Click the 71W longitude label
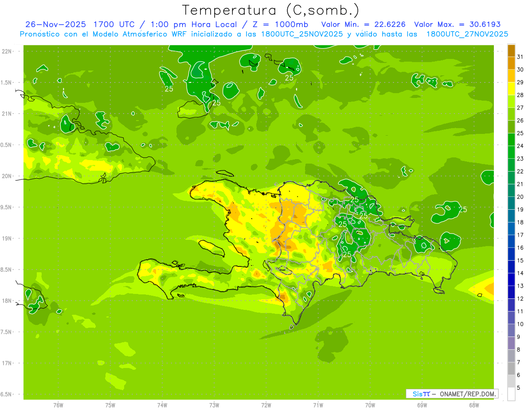The image size is (532, 411). click(318, 405)
